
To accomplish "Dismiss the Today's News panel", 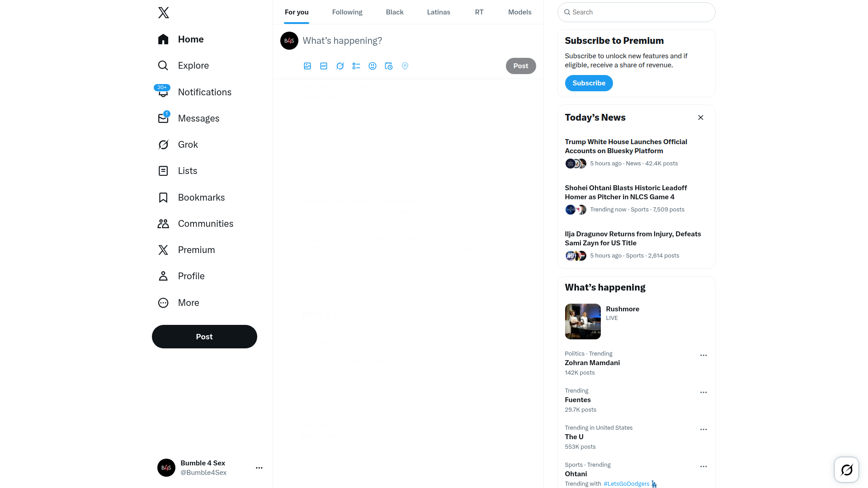I will pyautogui.click(x=701, y=117).
